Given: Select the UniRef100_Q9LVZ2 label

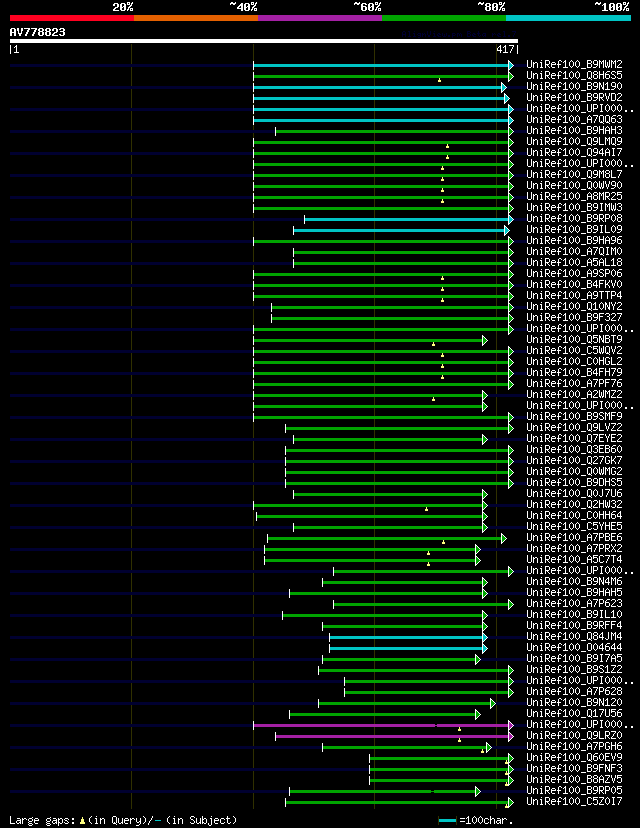Looking at the screenshot, I should click(x=575, y=427).
